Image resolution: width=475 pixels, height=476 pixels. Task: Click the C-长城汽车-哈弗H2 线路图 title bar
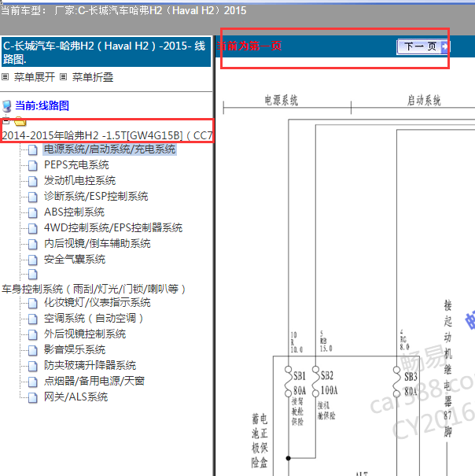[x=106, y=52]
